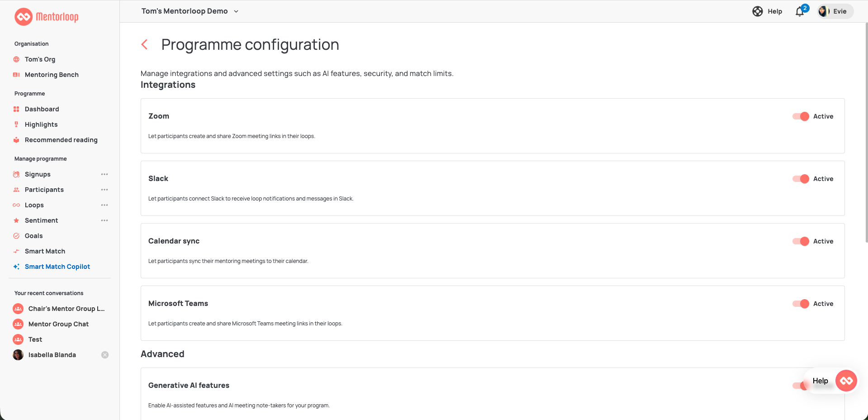
Task: Click the 'Calendar sync' card title
Action: point(174,241)
